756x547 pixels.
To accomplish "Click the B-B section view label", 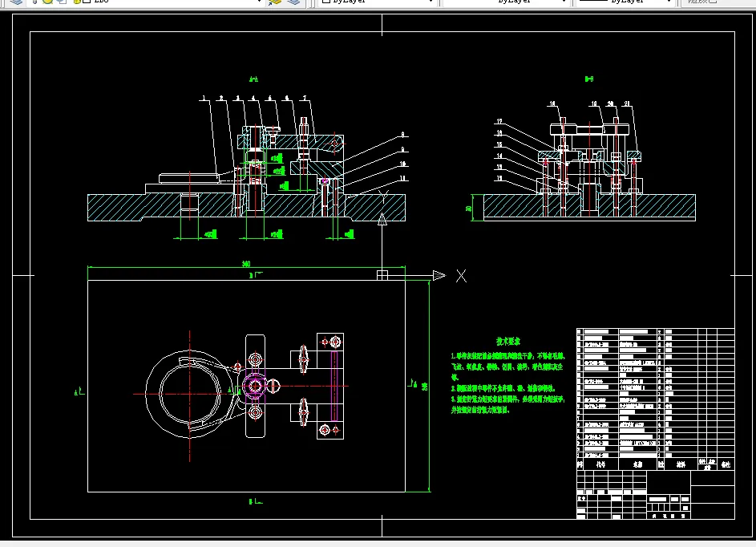I will [x=589, y=79].
